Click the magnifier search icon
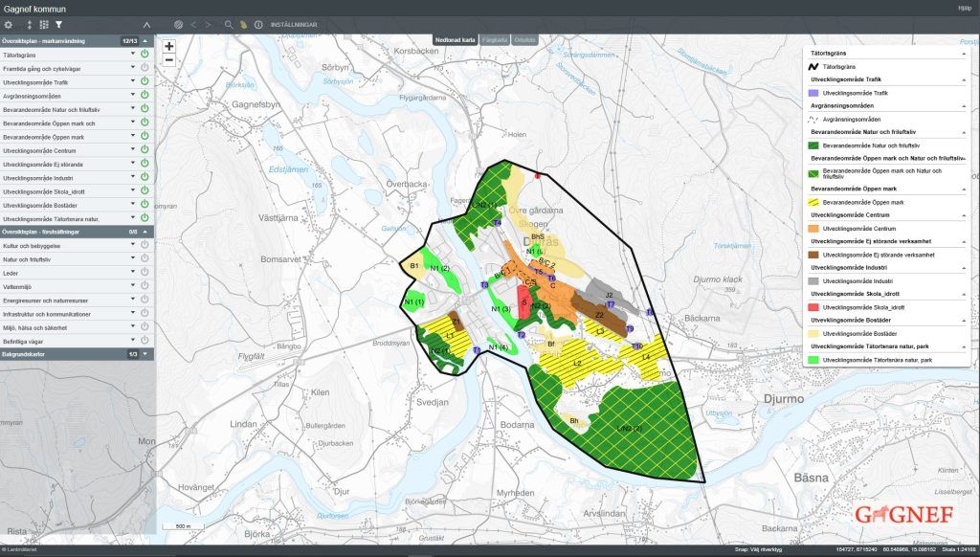The height and width of the screenshot is (557, 980). 228,24
